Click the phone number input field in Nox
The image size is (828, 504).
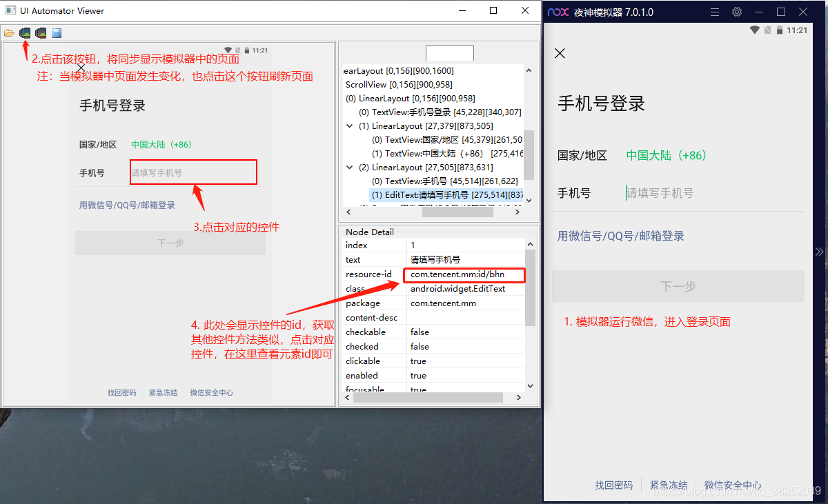[714, 193]
